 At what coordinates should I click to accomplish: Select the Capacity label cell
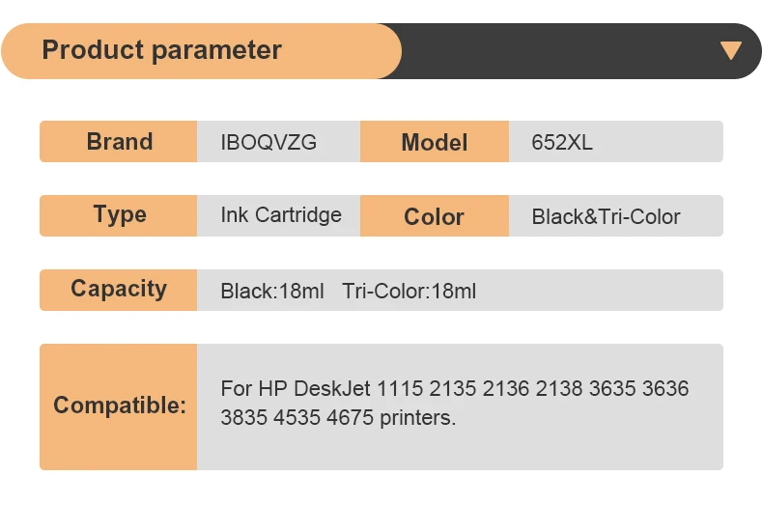[x=119, y=289]
